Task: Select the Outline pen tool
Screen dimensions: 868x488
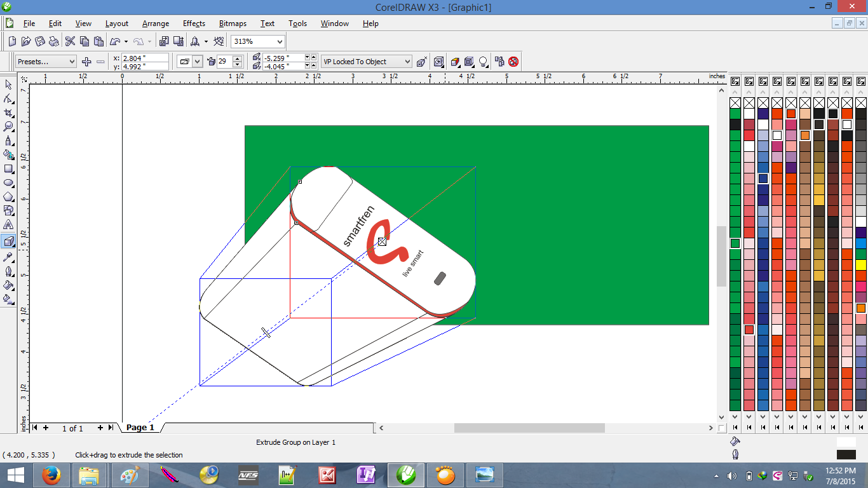Action: 8,271
